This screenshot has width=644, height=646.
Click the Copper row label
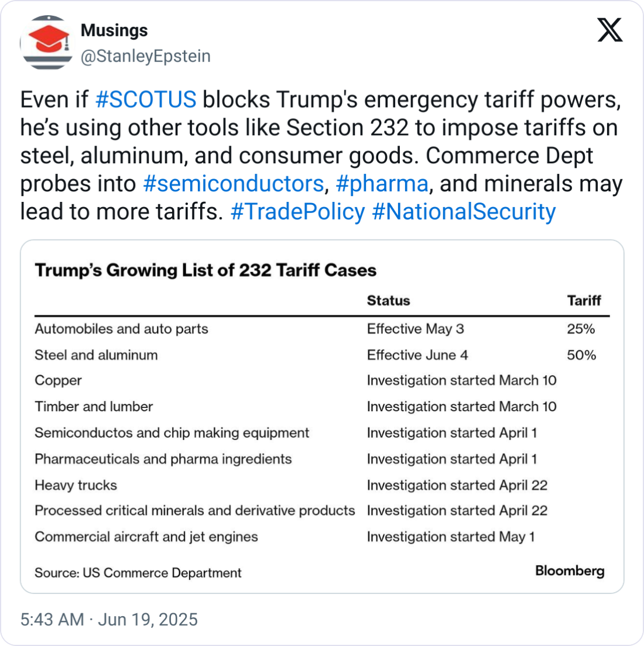point(58,380)
